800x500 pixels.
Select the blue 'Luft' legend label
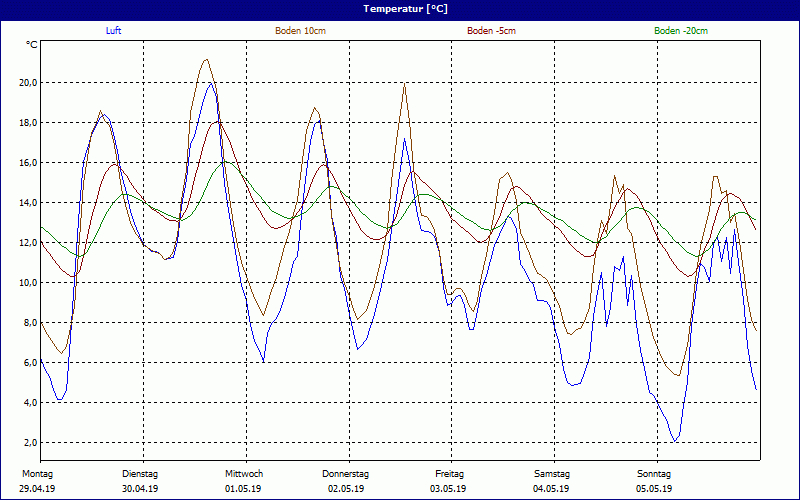113,31
